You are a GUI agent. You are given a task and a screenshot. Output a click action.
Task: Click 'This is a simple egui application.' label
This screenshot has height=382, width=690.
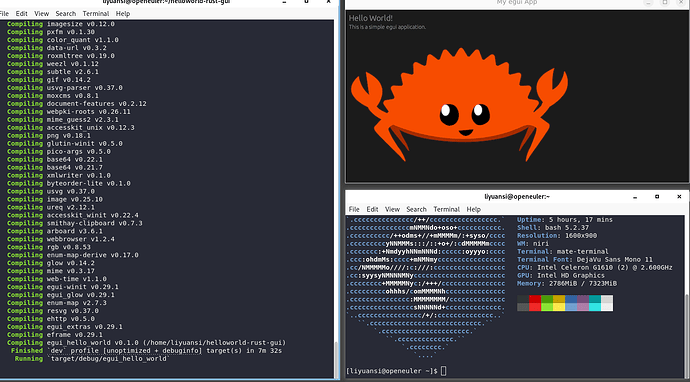[x=387, y=27]
